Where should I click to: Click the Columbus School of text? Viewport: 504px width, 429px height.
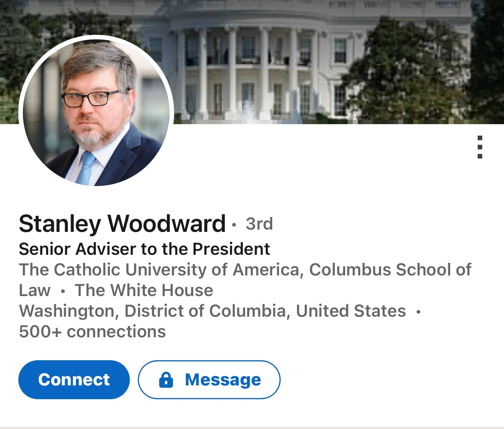coord(390,270)
